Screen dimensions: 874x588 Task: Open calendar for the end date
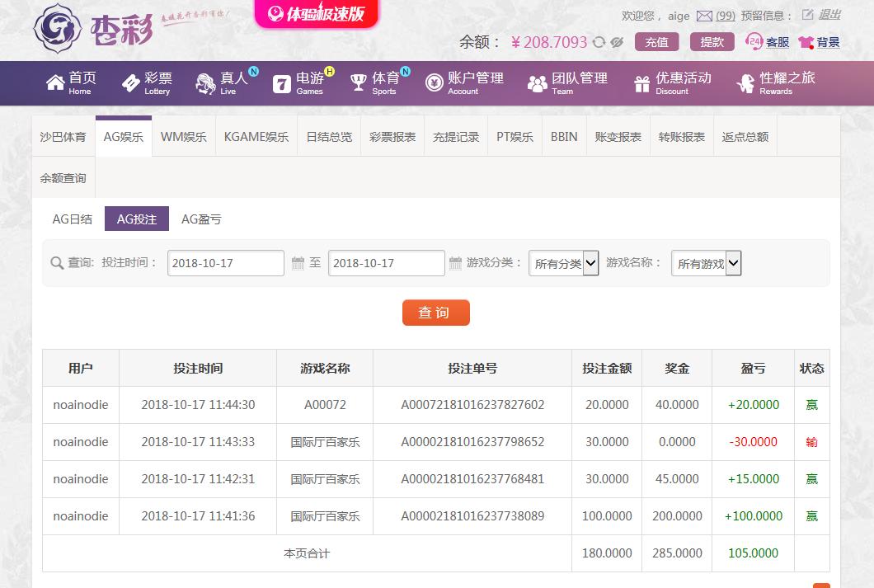tap(455, 264)
